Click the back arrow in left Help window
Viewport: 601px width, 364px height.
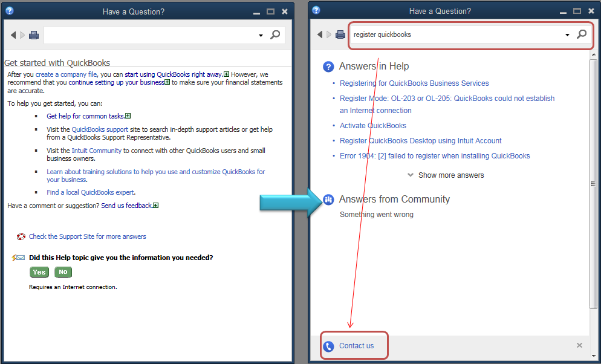tap(13, 35)
